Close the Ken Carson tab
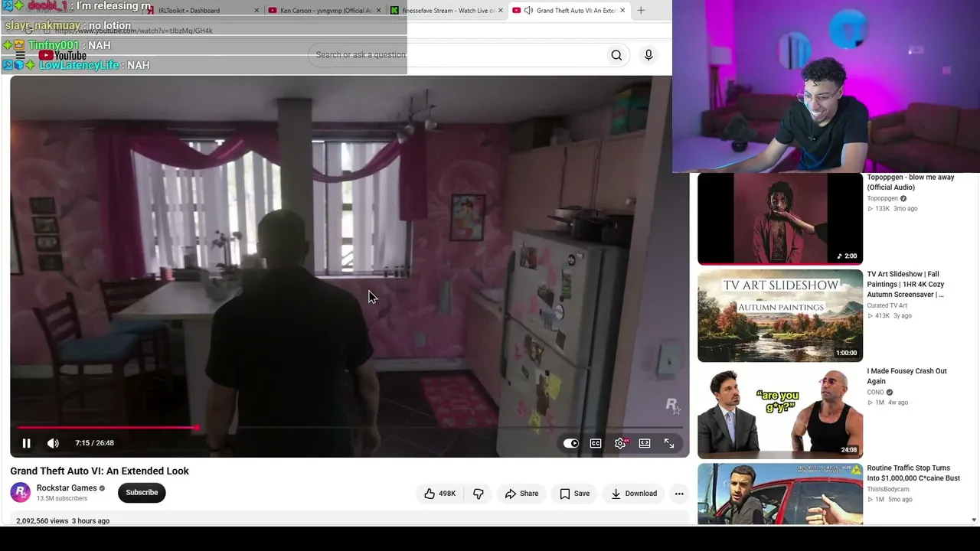This screenshot has width=980, height=551. [378, 11]
